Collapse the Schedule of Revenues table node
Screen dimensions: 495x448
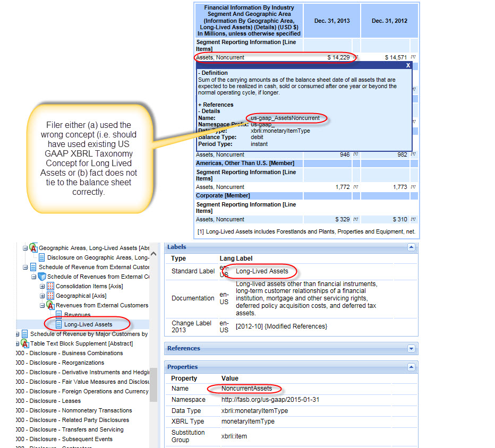[x=33, y=277]
